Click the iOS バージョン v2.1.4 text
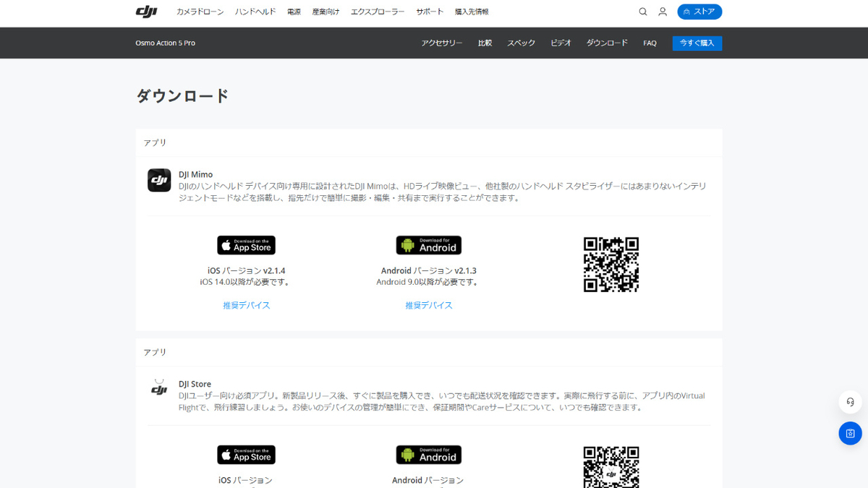The width and height of the screenshot is (868, 488). tap(247, 270)
